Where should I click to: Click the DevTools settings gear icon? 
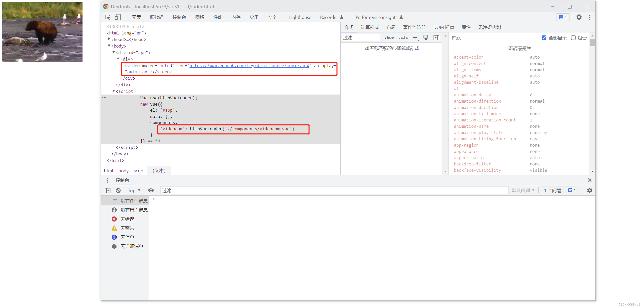[579, 17]
